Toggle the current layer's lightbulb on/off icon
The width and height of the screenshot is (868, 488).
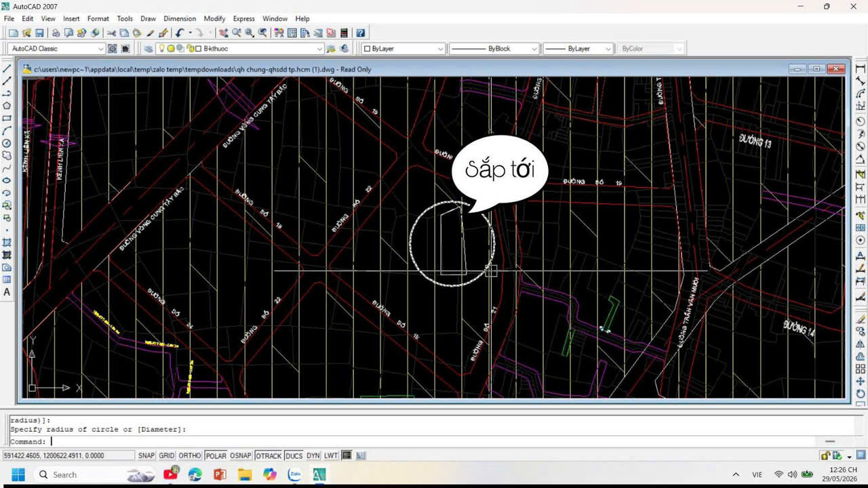[161, 49]
